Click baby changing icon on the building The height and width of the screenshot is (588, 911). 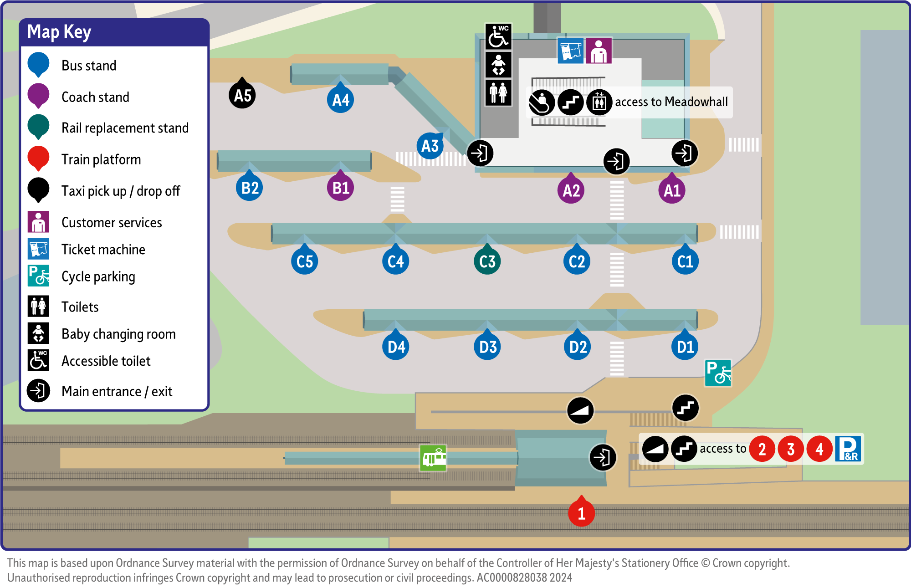coord(498,65)
